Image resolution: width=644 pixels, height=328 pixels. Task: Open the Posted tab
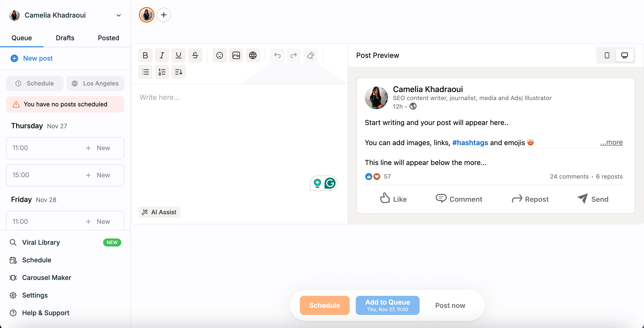(x=108, y=38)
